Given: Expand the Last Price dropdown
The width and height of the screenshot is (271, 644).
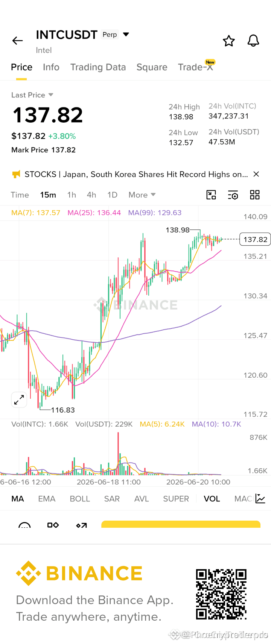Looking at the screenshot, I should tap(51, 95).
